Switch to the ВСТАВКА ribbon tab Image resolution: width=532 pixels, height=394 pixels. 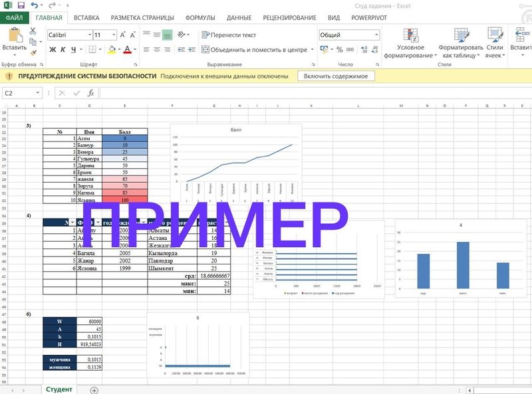[x=87, y=18]
